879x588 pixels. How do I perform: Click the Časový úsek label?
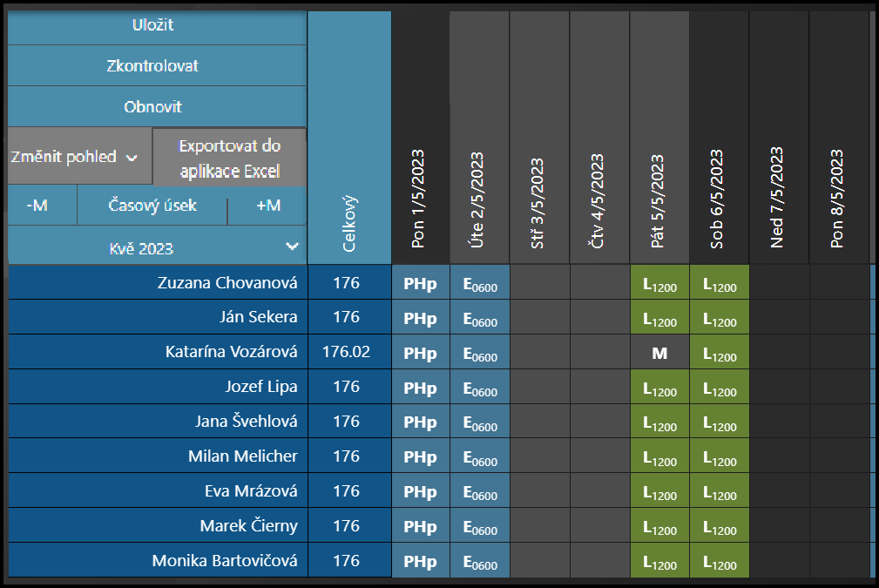[152, 206]
